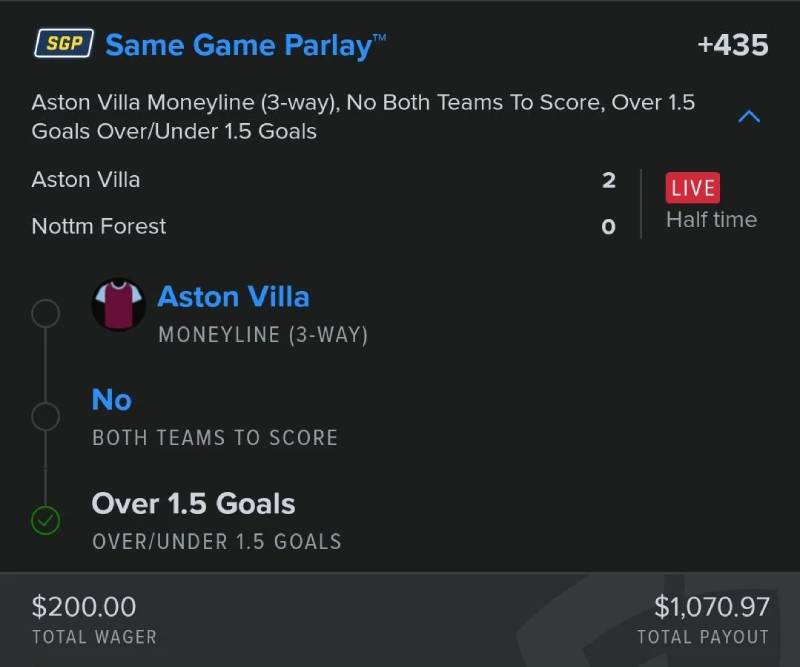The height and width of the screenshot is (667, 800).
Task: Click the LIVE indicator badge
Action: tap(692, 188)
